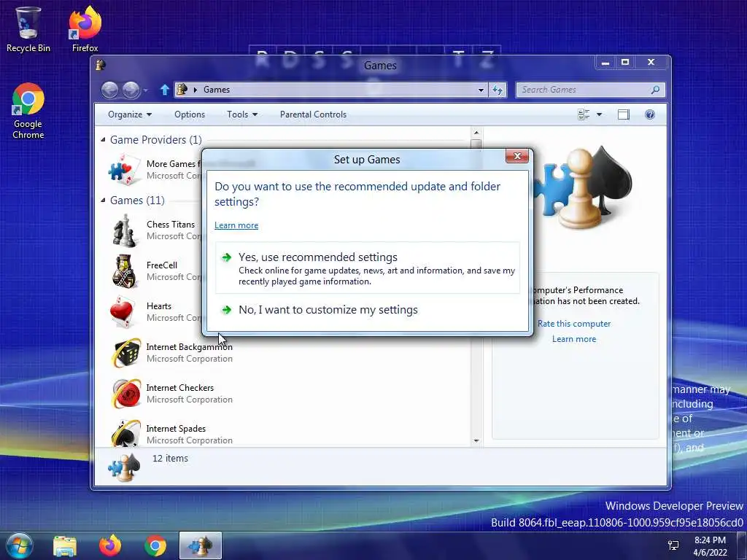747x560 pixels.
Task: Select the "Internet Spades" label
Action: pos(176,429)
